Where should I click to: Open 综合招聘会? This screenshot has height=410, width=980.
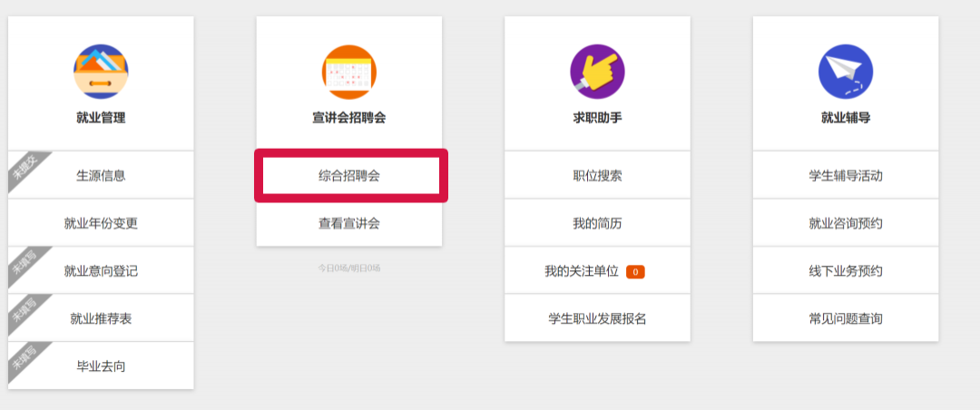click(349, 176)
